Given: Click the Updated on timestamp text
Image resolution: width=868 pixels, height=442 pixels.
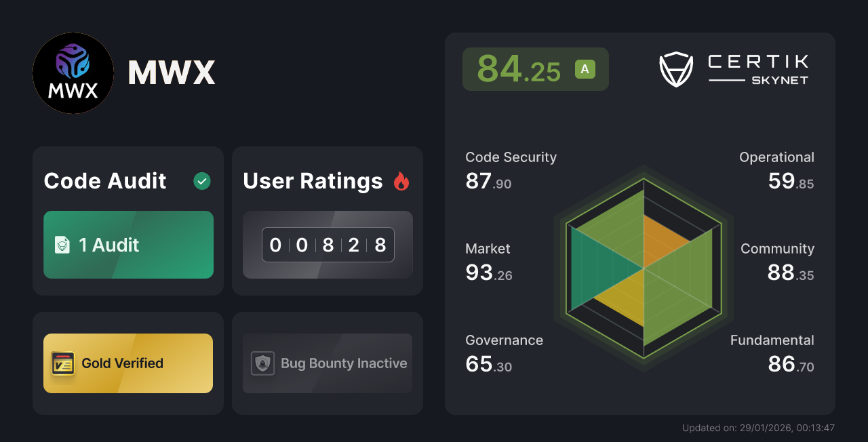Looking at the screenshot, I should coord(758,428).
